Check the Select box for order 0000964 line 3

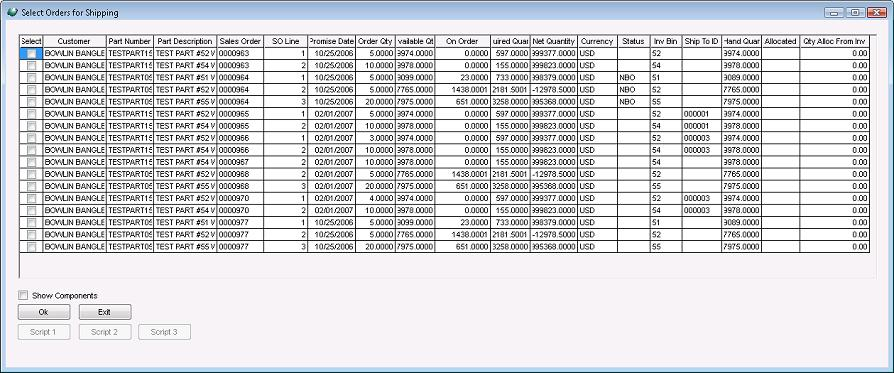31,102
